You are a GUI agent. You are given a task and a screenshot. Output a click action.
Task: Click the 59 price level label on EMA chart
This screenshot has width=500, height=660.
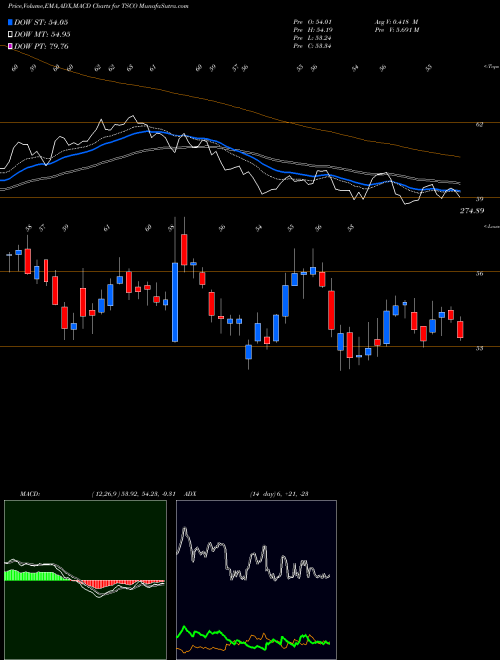tap(479, 198)
